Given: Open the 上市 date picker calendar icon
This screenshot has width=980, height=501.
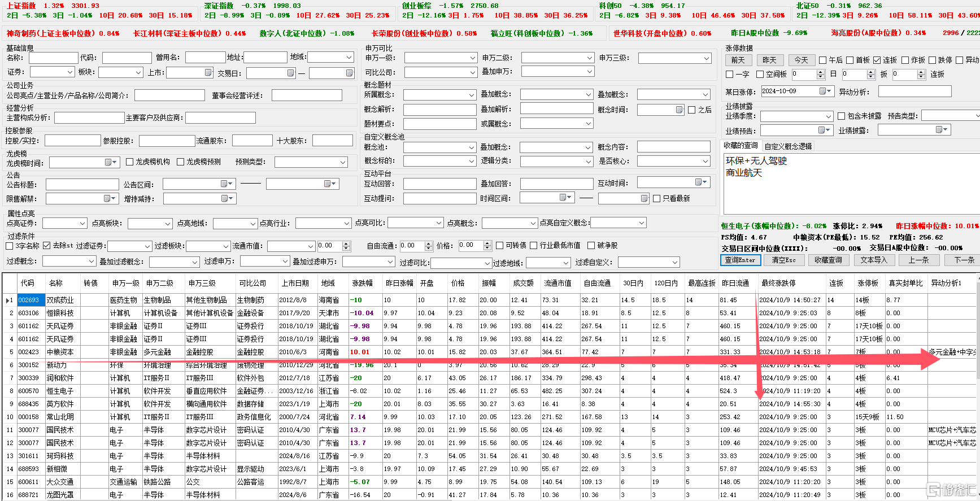Looking at the screenshot, I should click(208, 72).
